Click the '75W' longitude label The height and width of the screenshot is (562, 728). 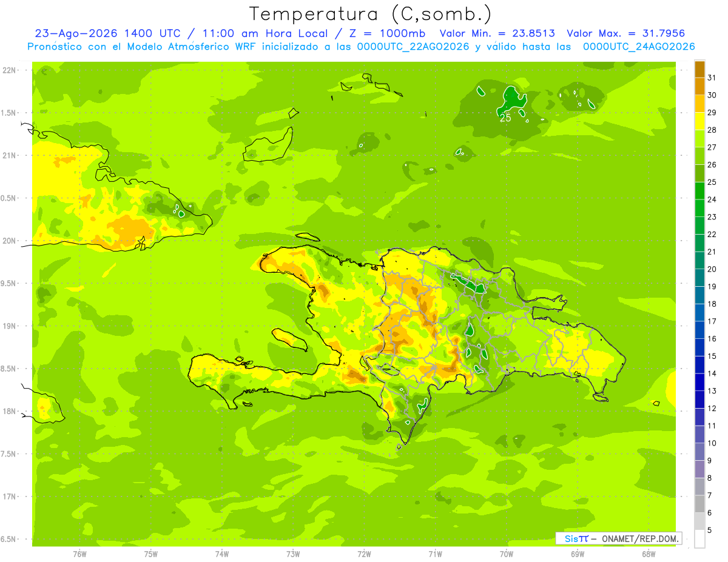click(151, 554)
